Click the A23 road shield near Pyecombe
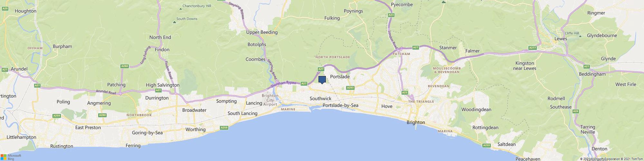Viewport: 644px width, 161px height. (x=391, y=15)
